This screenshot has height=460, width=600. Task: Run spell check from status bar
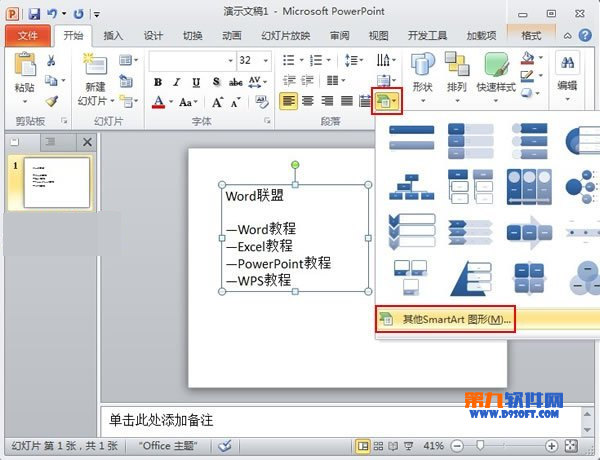tap(225, 445)
